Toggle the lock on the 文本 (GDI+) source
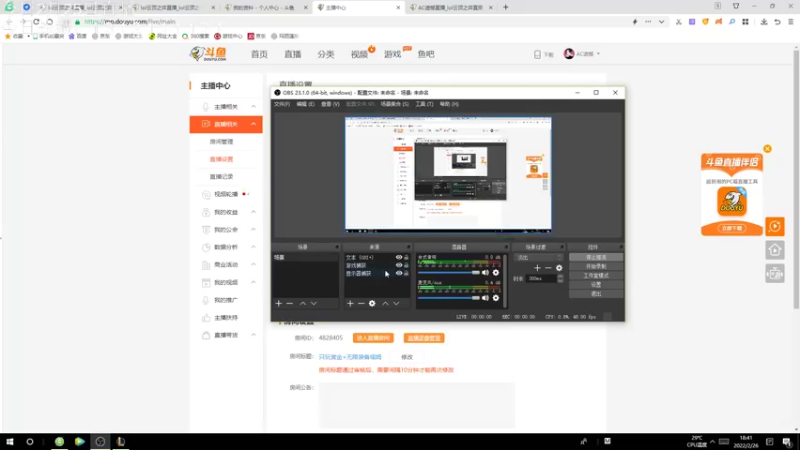 click(x=406, y=258)
